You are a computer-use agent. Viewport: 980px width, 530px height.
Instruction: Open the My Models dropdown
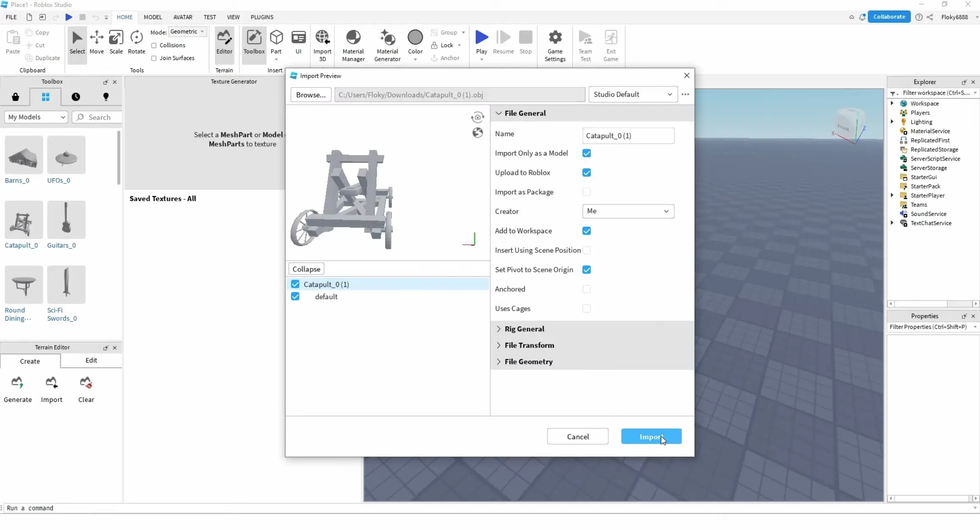(36, 117)
